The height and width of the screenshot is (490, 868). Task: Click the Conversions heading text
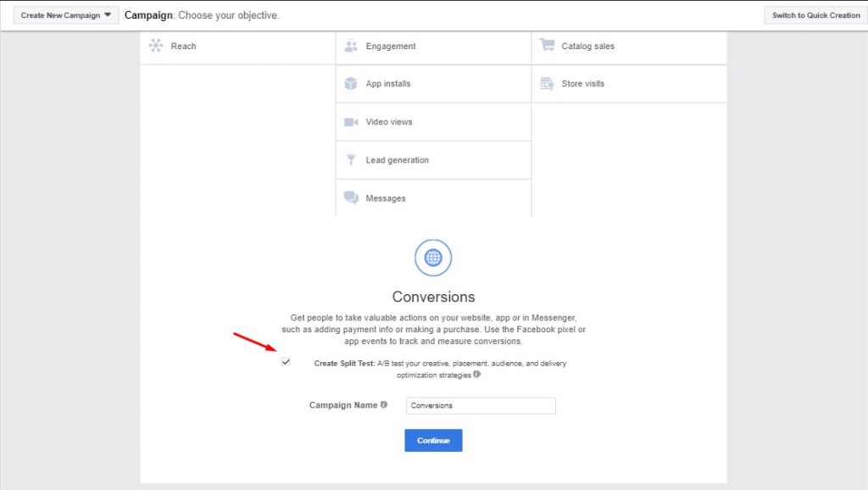tap(433, 297)
